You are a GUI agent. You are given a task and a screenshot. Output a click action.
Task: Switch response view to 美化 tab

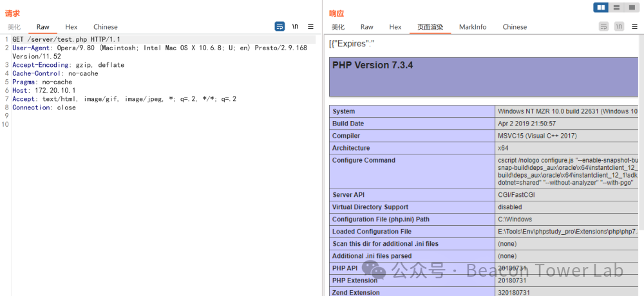click(338, 27)
